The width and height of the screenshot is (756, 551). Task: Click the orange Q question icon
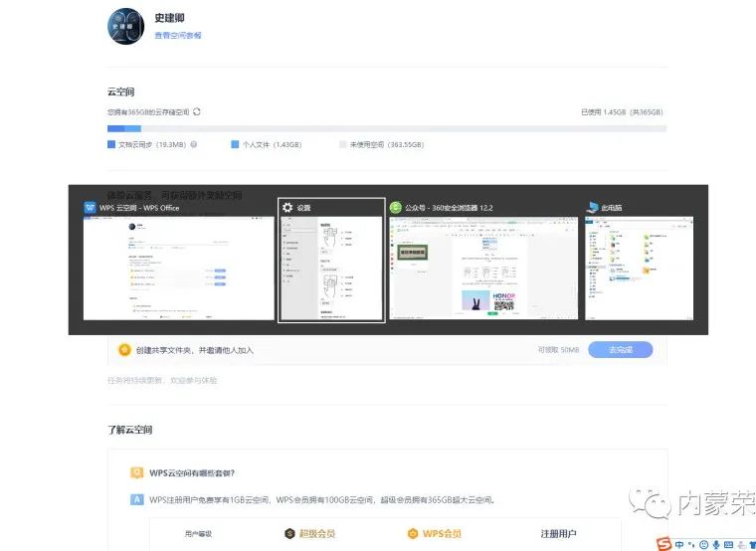pyautogui.click(x=137, y=472)
